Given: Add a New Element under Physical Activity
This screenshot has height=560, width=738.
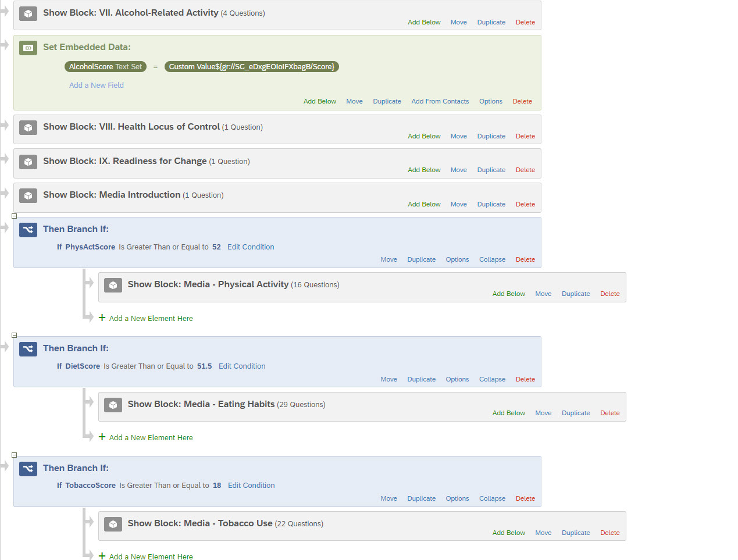Looking at the screenshot, I should [151, 319].
